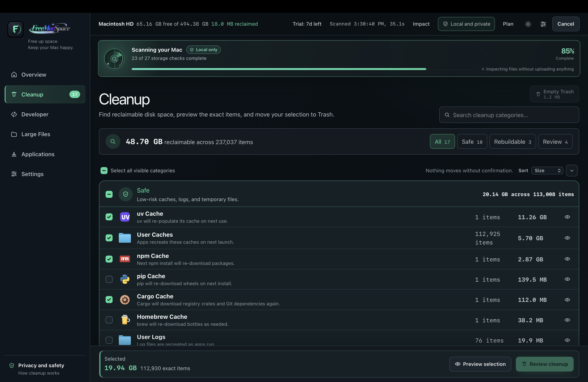The height and width of the screenshot is (382, 588).
Task: Click the Cargo Cache gear icon
Action: coord(125,300)
